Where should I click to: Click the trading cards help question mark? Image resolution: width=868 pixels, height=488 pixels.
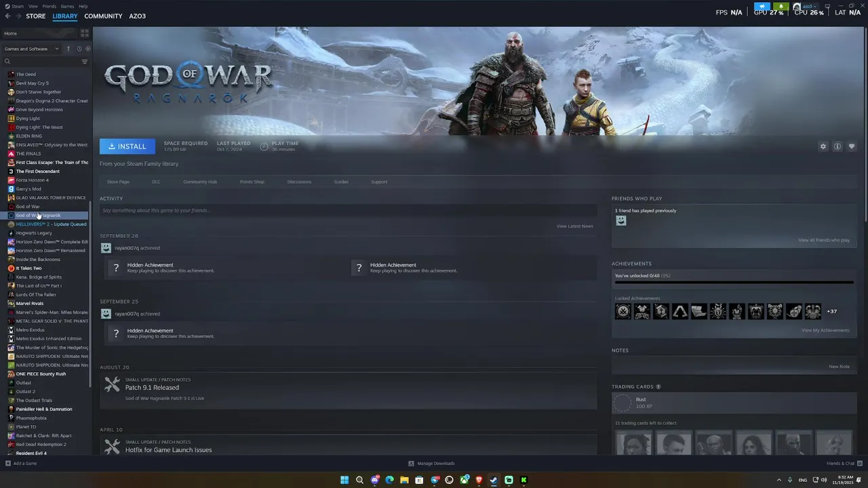[x=658, y=387]
